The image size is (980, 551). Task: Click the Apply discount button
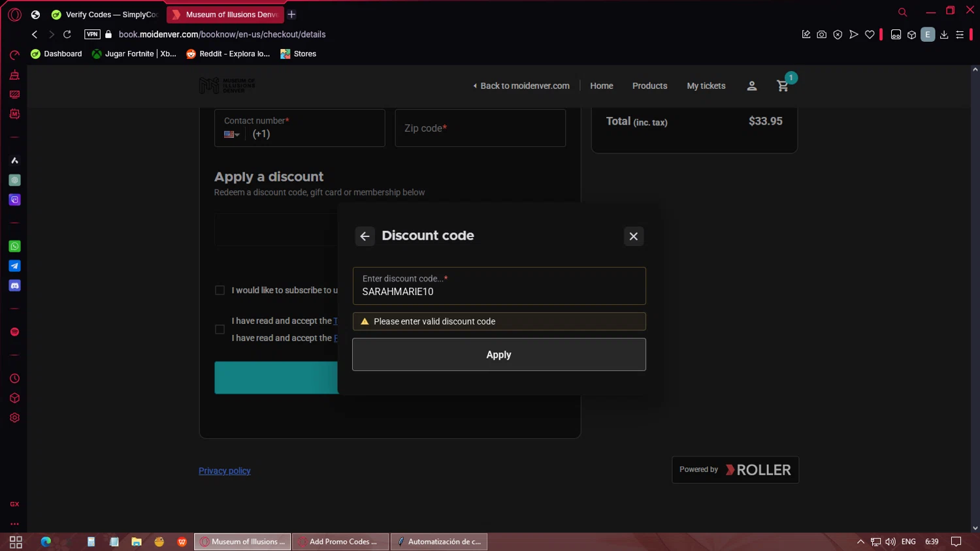499,354
